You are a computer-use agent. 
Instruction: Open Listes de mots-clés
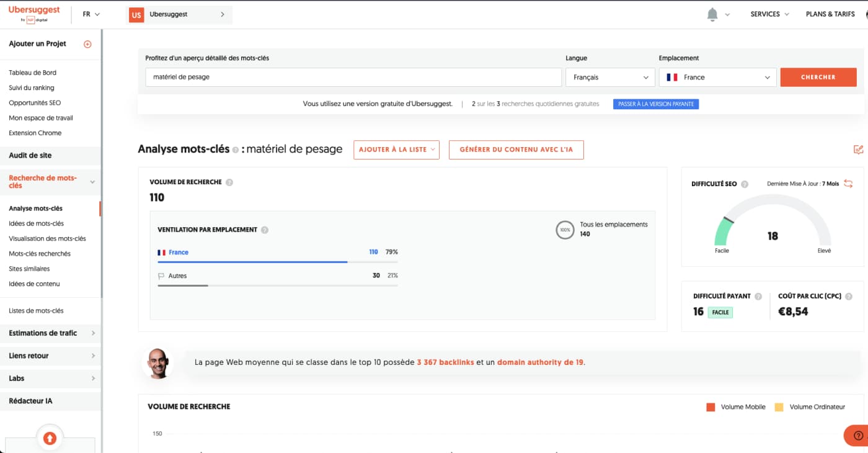[x=36, y=311]
